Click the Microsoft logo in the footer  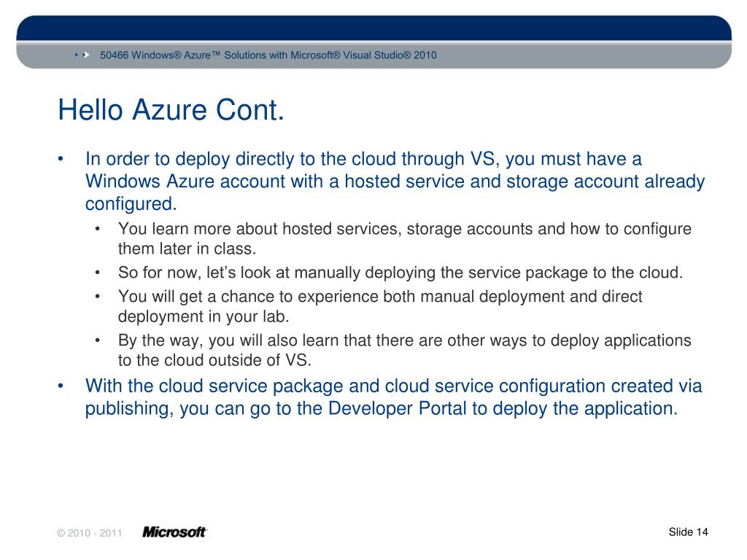point(174,532)
